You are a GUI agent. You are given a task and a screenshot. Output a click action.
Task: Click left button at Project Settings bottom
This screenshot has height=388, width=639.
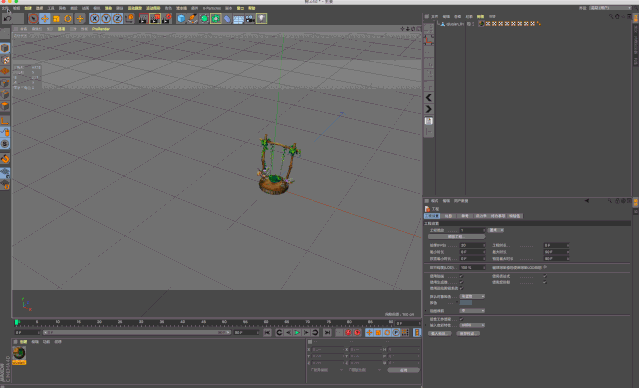click(440, 333)
